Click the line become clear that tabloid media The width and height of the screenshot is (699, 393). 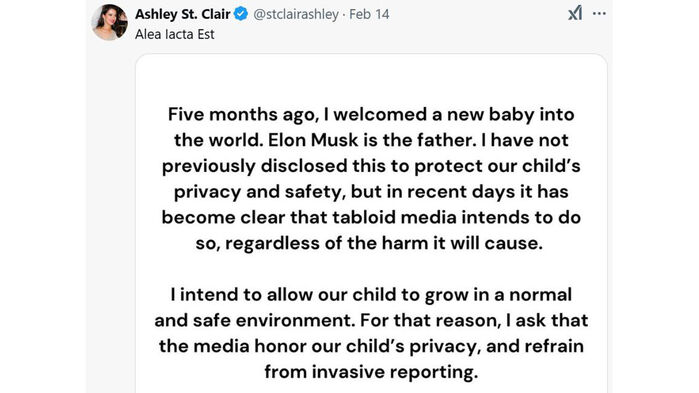pyautogui.click(x=371, y=217)
